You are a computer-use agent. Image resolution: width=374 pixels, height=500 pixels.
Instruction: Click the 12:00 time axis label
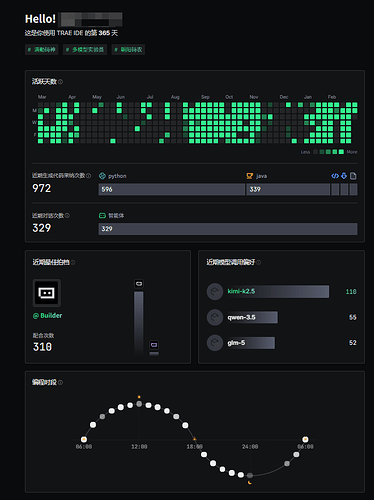139,447
